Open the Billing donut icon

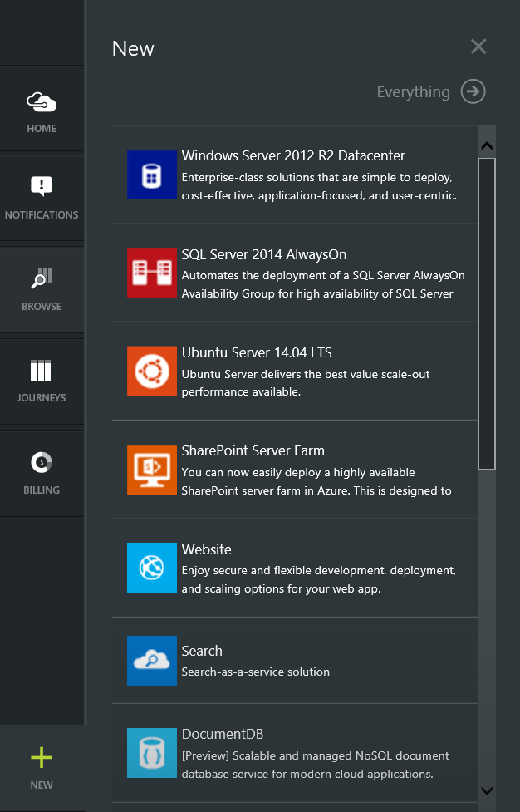[x=42, y=462]
